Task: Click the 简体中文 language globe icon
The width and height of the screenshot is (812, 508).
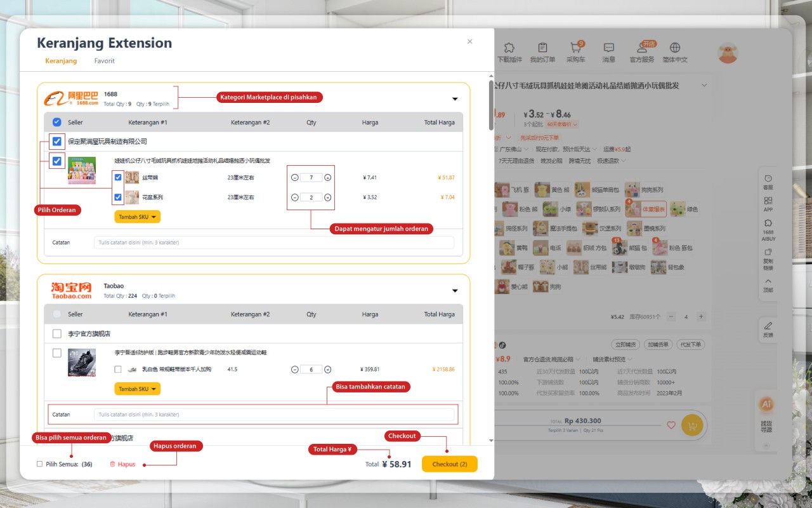Action: point(675,48)
